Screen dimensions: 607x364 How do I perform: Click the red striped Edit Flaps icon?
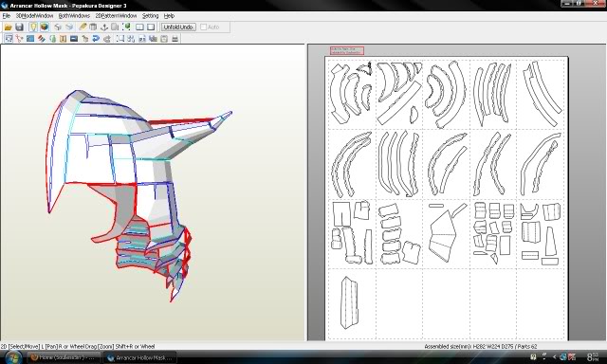pyautogui.click(x=42, y=39)
